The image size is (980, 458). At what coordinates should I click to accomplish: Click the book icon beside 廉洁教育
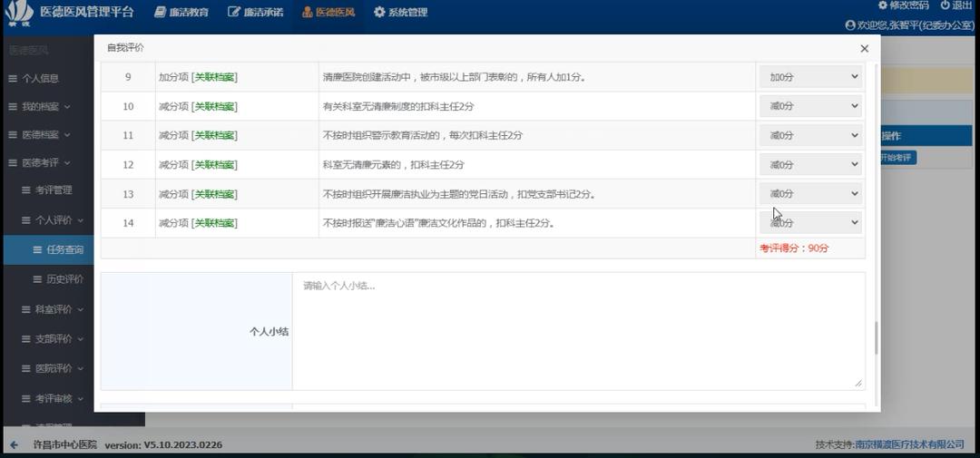pos(160,12)
